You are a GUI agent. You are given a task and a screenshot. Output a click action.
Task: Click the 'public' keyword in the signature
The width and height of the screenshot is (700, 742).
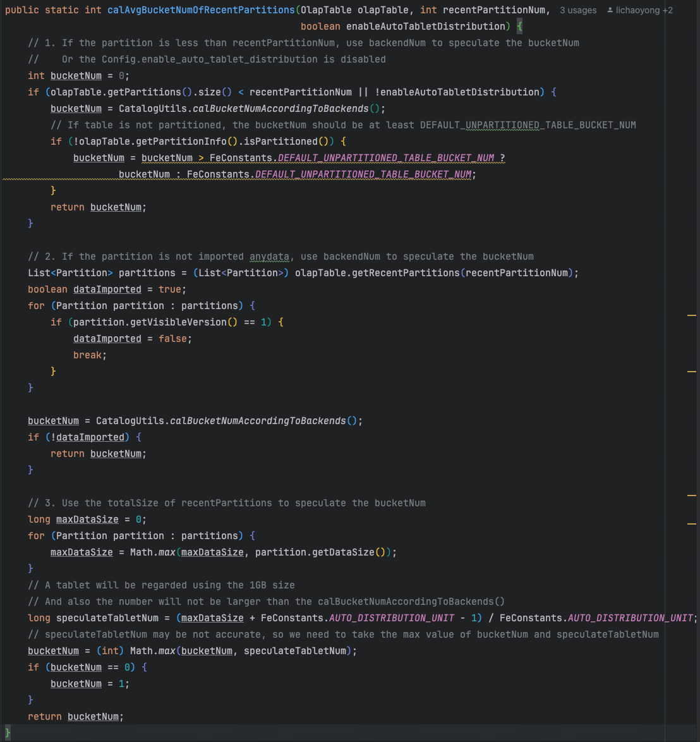pos(22,10)
